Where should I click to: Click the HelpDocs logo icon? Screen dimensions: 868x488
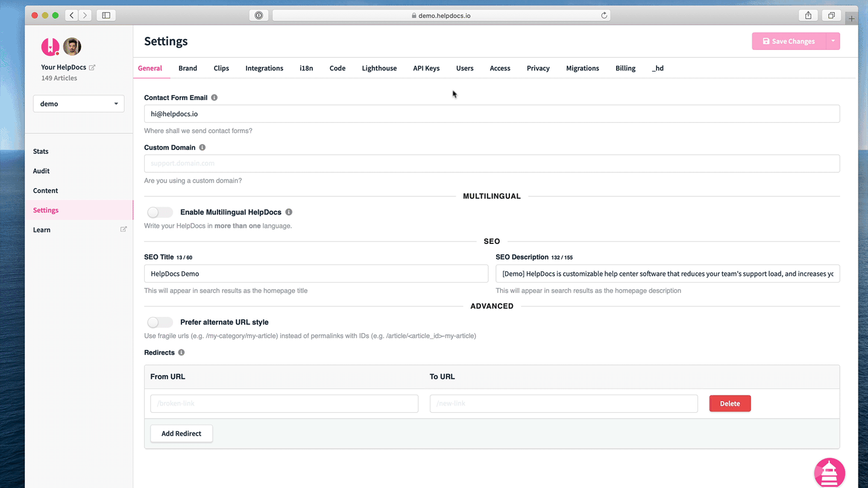pos(50,46)
